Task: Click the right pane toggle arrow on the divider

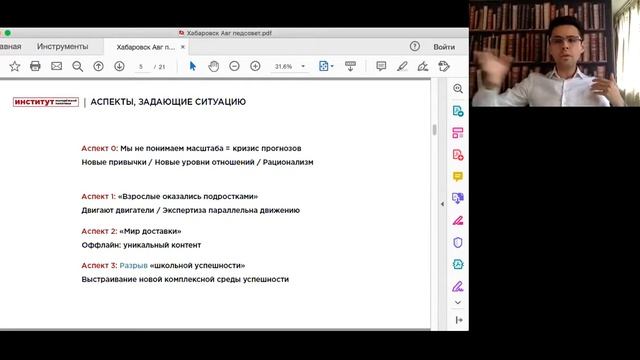Action: (x=442, y=204)
